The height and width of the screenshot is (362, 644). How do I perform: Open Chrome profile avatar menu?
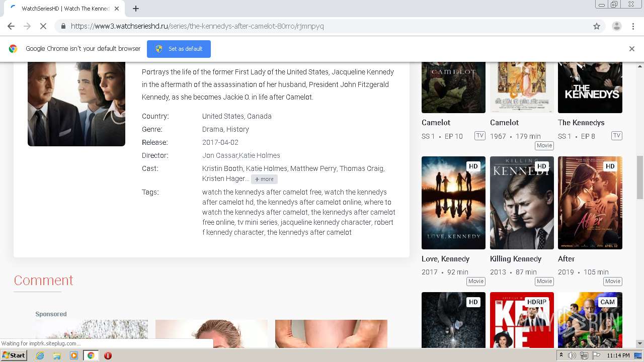pos(616,26)
